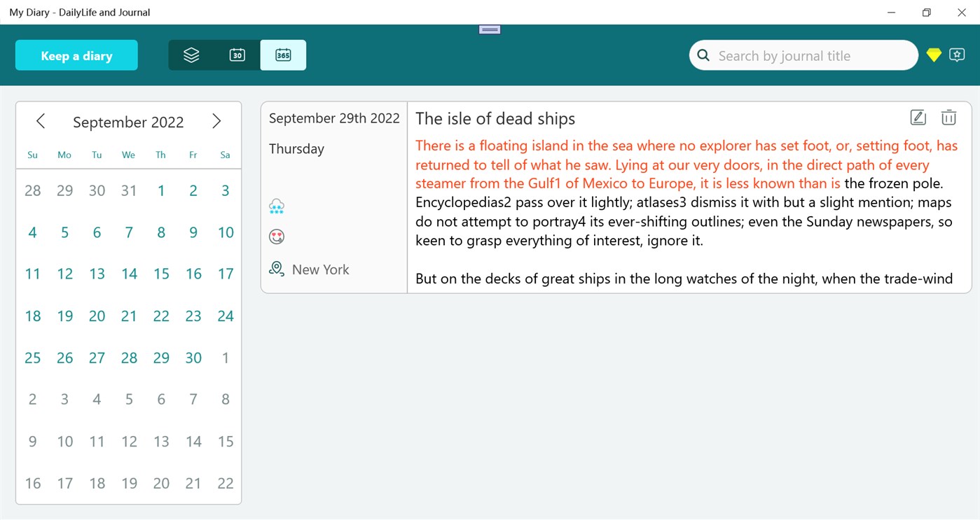Click the yellow diamond premium icon
980x520 pixels.
point(934,55)
